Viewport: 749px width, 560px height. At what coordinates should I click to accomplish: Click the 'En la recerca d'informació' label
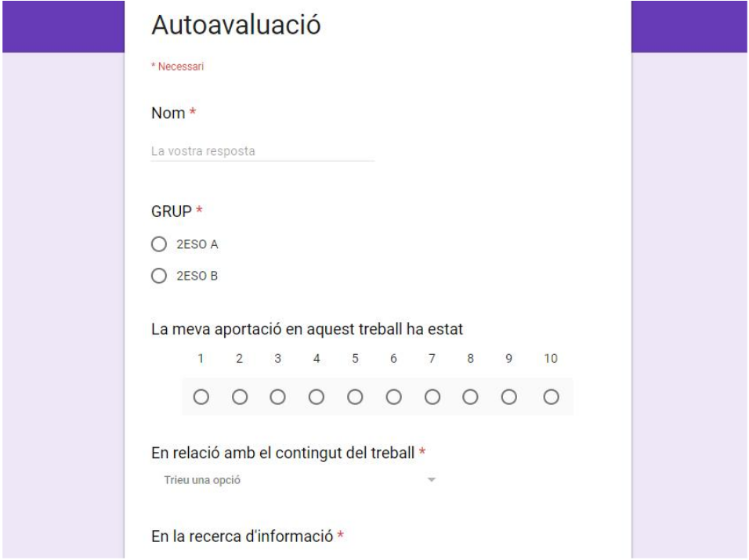(243, 537)
